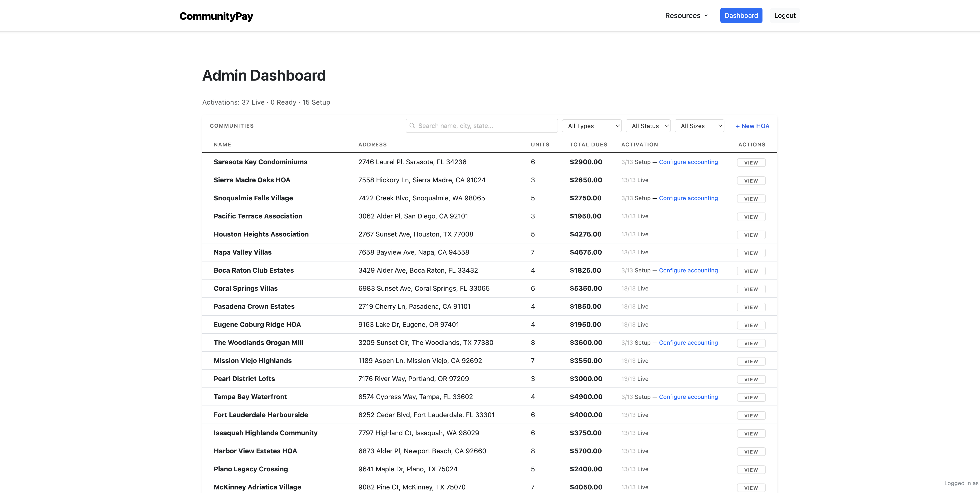
Task: Expand the Resources menu
Action: pyautogui.click(x=686, y=15)
